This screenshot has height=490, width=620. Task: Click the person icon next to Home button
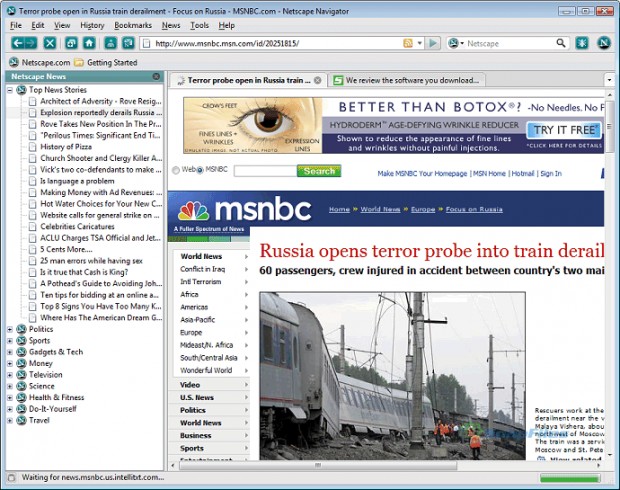coord(110,43)
